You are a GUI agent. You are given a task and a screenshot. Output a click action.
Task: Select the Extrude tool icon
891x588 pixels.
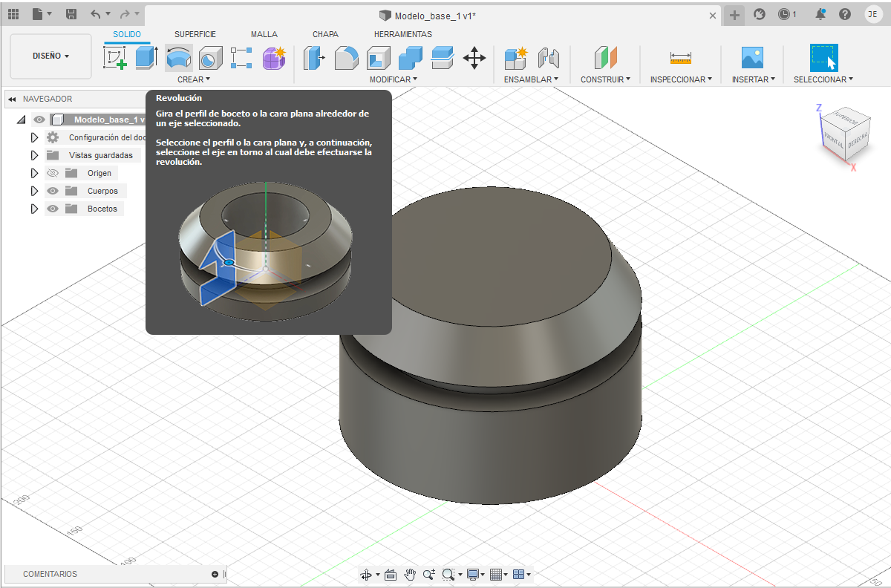(x=146, y=58)
